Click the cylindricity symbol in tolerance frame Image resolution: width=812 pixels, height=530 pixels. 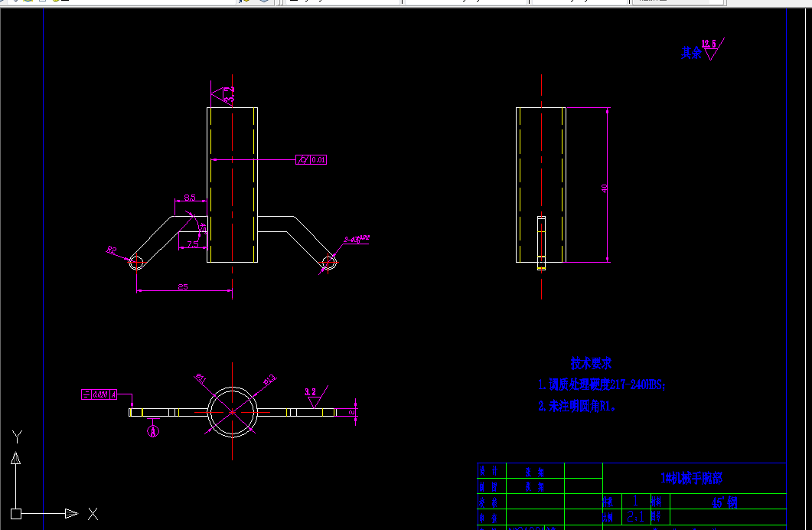click(303, 160)
